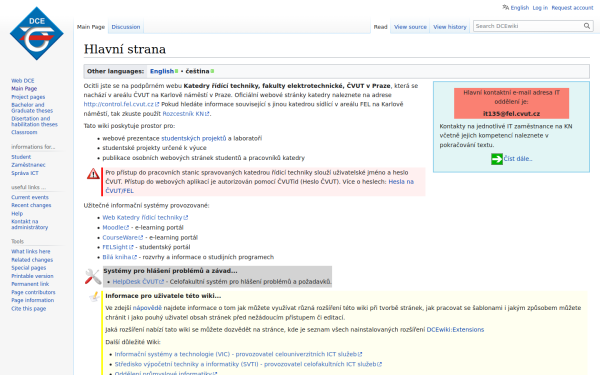The width and height of the screenshot is (600, 375).
Task: Open Web Katedry řídicí techniky link
Action: coord(145,217)
